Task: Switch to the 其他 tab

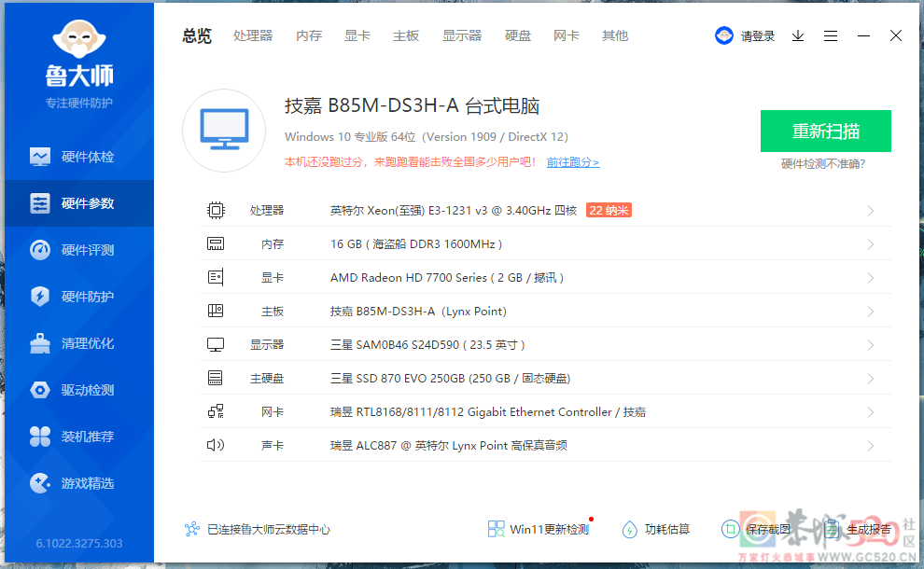Action: tap(615, 36)
